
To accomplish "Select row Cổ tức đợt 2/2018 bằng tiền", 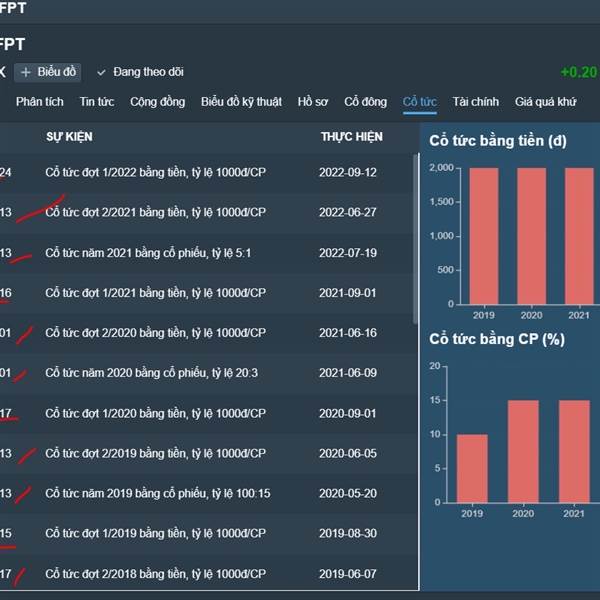I will 206,574.
